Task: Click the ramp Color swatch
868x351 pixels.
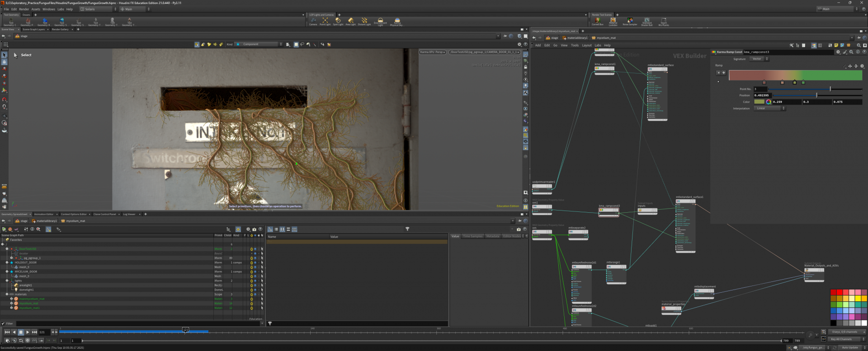Action: pyautogui.click(x=759, y=102)
